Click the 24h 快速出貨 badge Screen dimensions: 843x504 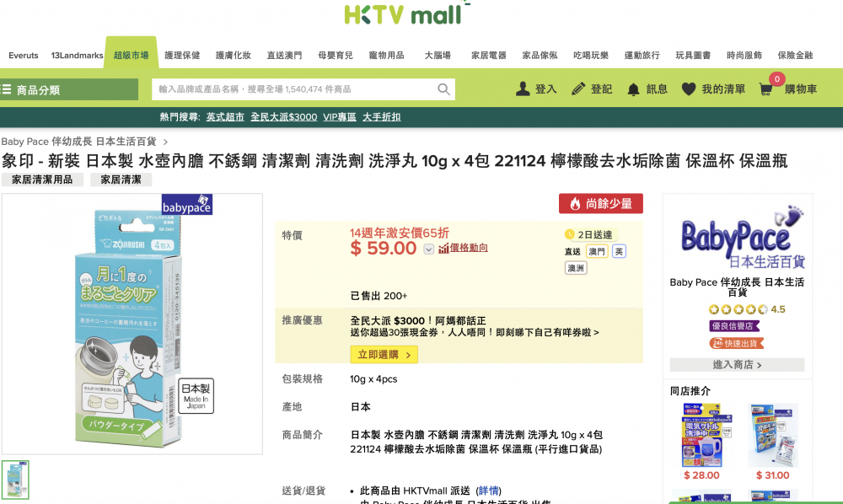tap(737, 343)
